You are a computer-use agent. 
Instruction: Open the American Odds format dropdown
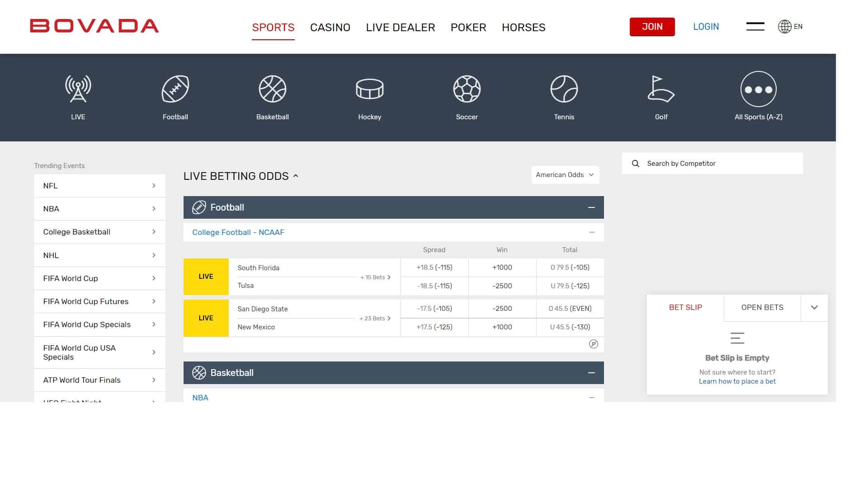[565, 175]
